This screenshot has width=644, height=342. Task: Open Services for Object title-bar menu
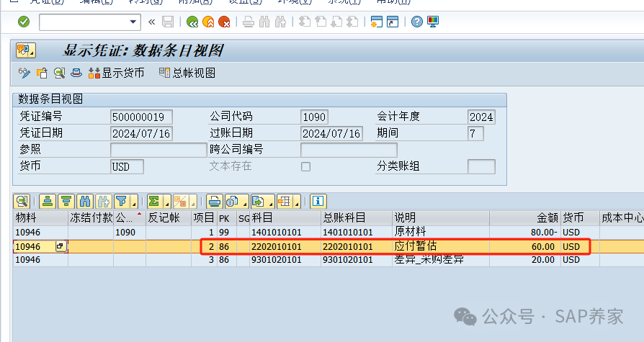coord(25,50)
